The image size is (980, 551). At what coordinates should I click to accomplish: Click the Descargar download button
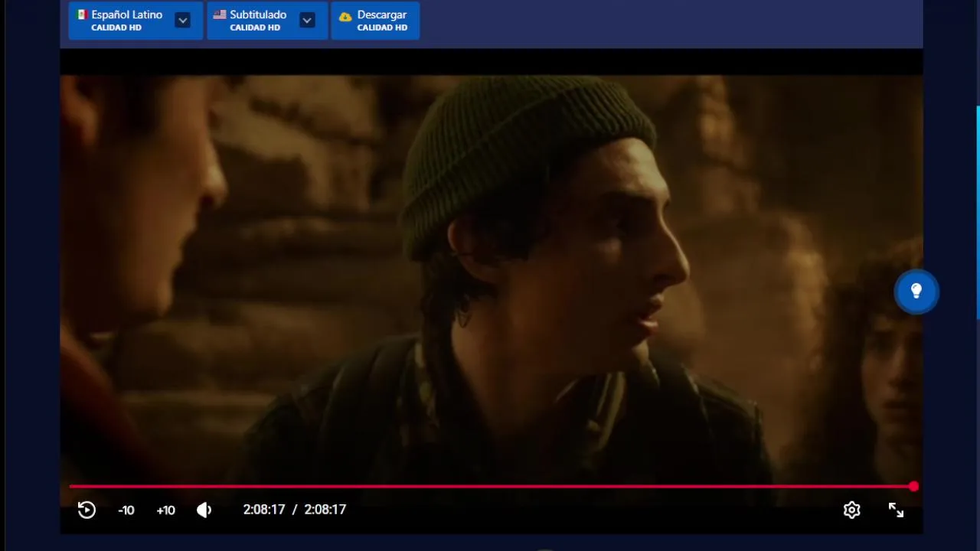375,21
